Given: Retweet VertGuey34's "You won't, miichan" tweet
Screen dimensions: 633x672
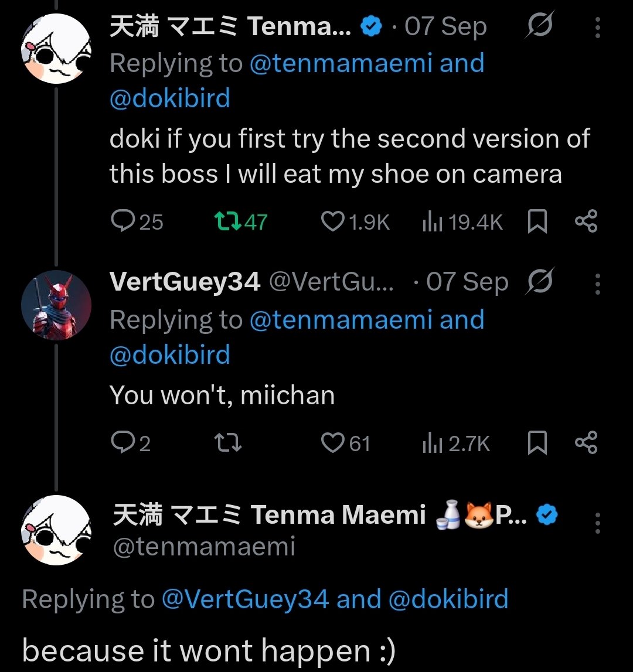Looking at the screenshot, I should point(228,443).
